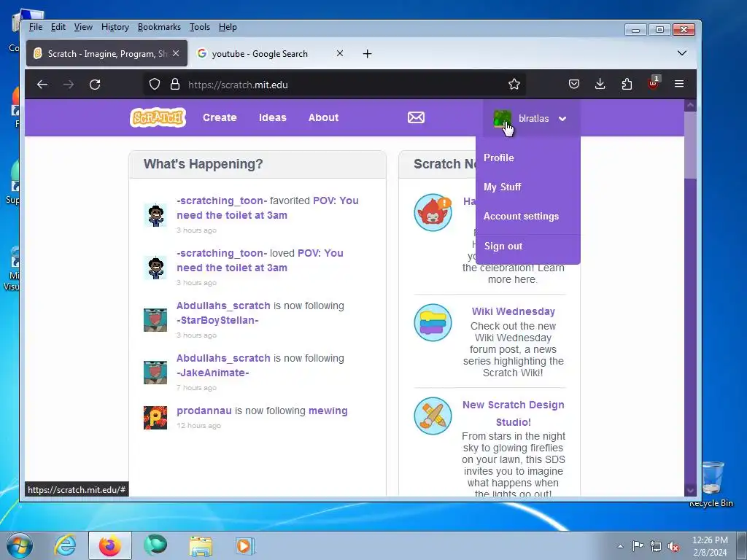Viewport: 747px width, 560px height.
Task: Click the uBlock Origin extension icon
Action: [653, 84]
